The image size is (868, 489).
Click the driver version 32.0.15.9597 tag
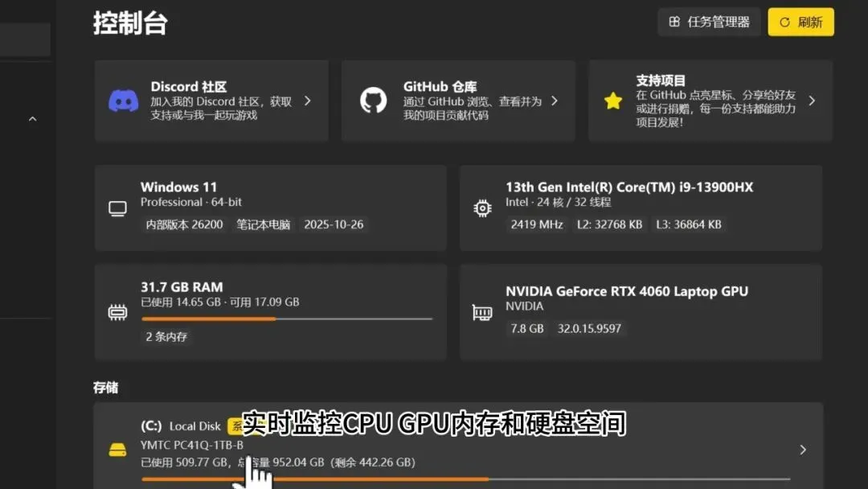(x=589, y=328)
